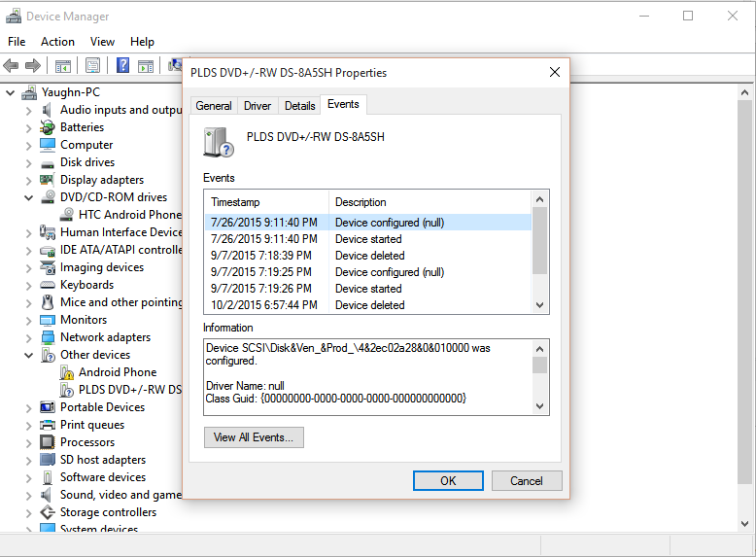756x557 pixels.
Task: Click the Events list scroll down arrow
Action: pyautogui.click(x=539, y=305)
